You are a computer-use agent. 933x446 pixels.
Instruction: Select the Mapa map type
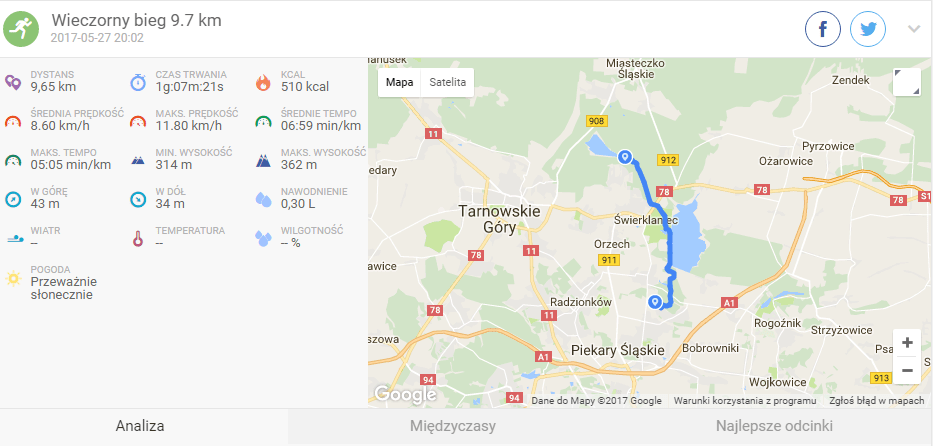click(399, 83)
